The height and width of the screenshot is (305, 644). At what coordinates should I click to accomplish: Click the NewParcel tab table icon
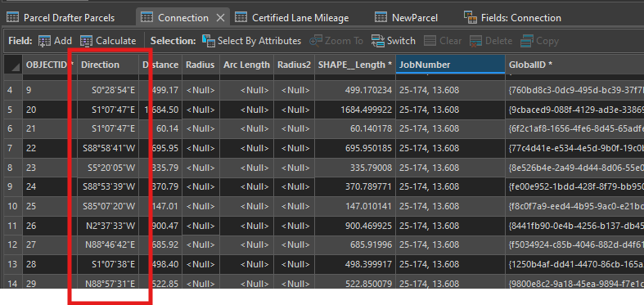coord(381,18)
